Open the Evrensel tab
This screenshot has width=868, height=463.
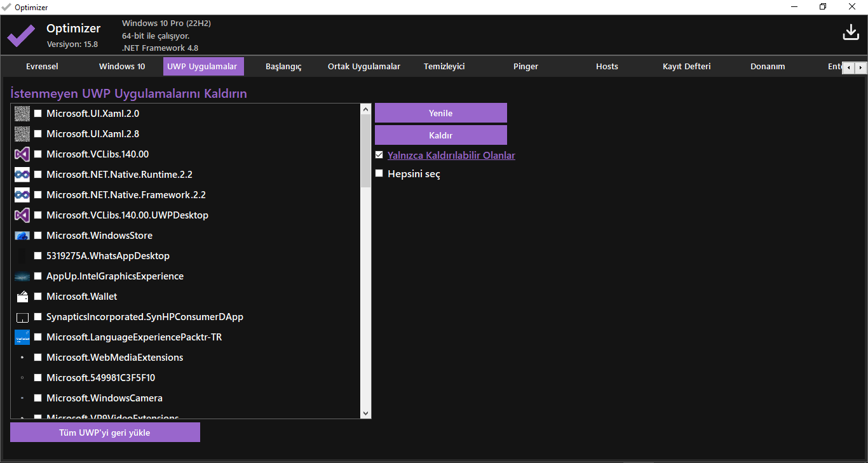pos(42,66)
